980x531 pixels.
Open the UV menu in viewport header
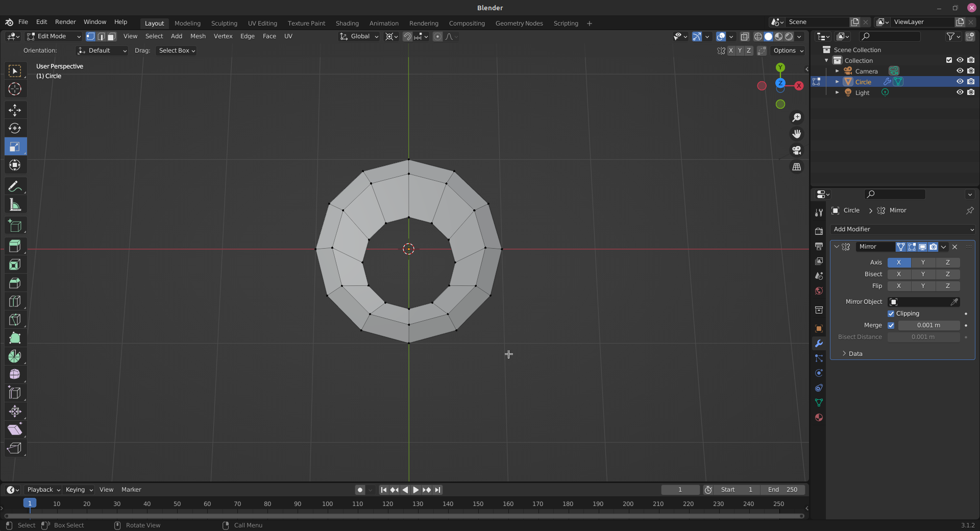tap(288, 36)
